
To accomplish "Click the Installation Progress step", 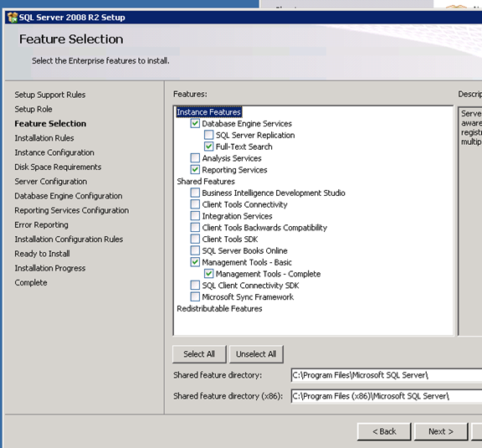I will [50, 268].
